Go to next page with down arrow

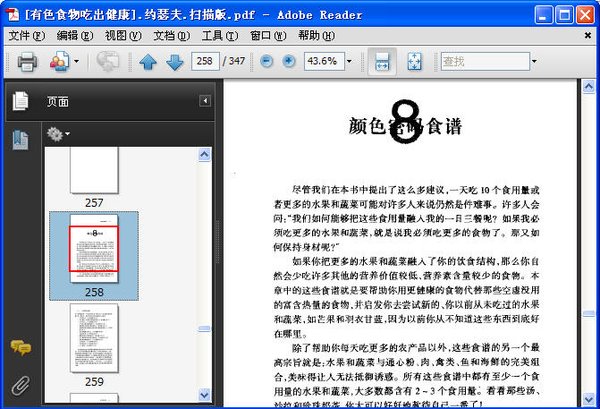pyautogui.click(x=175, y=62)
